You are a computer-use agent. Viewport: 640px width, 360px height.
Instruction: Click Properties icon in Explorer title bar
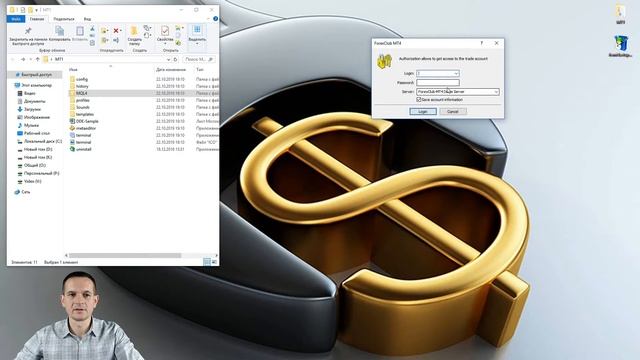click(23, 10)
